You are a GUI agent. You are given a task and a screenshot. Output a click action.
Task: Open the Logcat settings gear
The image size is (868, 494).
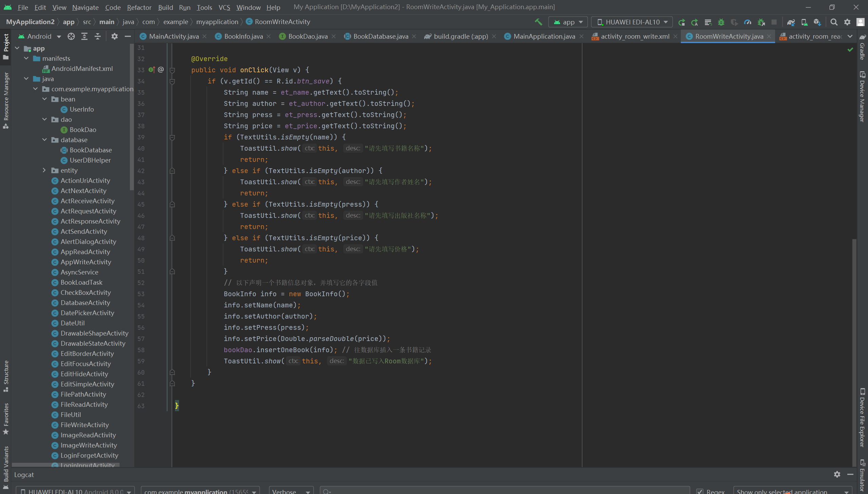pos(837,474)
